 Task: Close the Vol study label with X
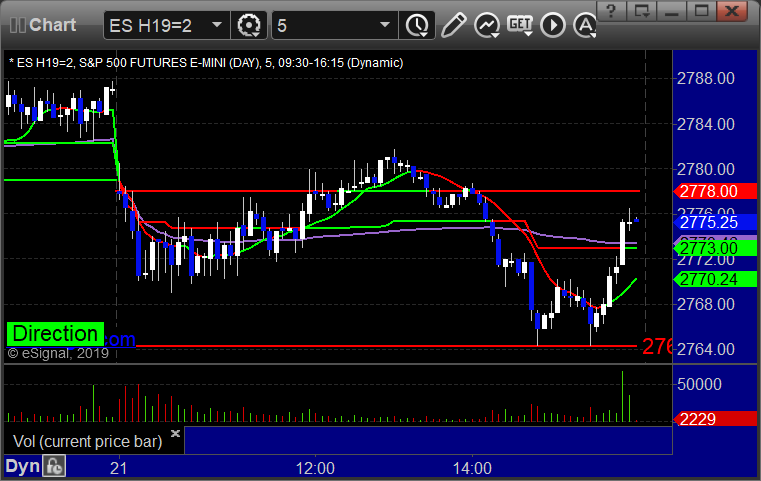coord(176,433)
